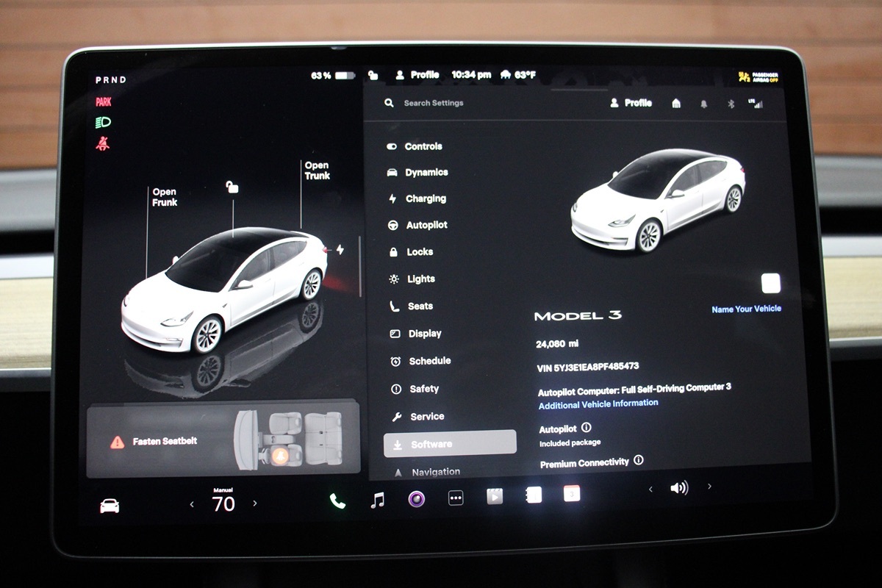The image size is (882, 588).
Task: Open the Additional Vehicle Information link
Action: point(598,404)
